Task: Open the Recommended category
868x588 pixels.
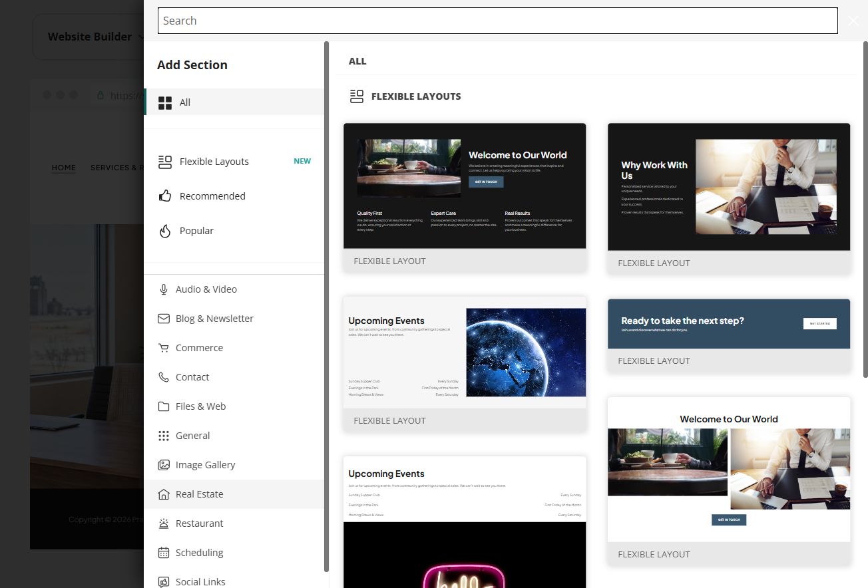Action: pos(234,196)
